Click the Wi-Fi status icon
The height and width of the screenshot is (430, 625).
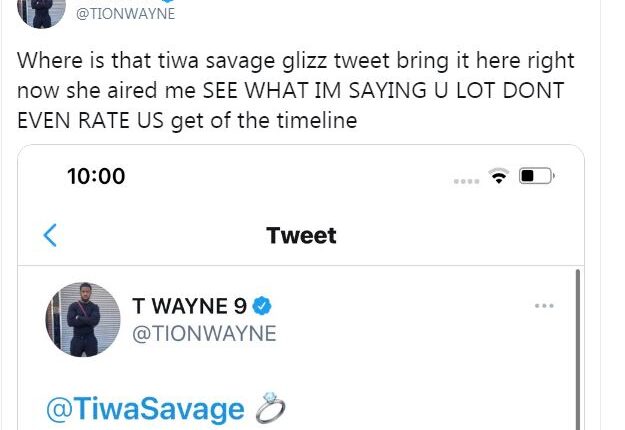[498, 177]
